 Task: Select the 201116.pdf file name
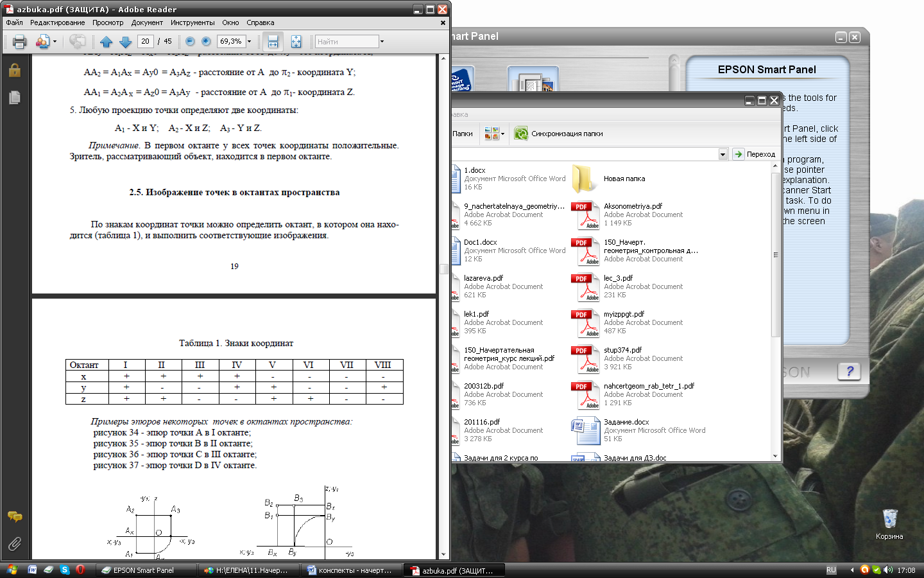482,422
